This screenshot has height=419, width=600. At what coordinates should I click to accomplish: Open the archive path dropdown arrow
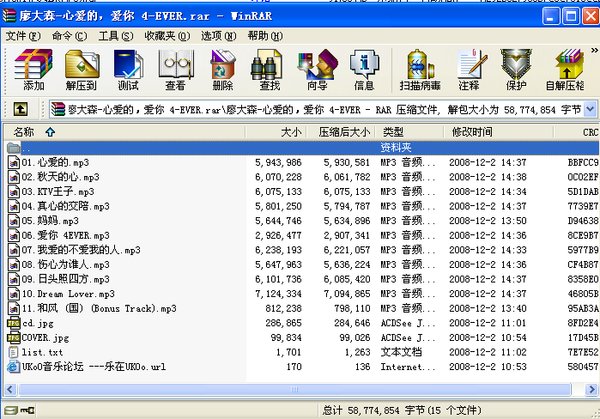click(x=590, y=109)
